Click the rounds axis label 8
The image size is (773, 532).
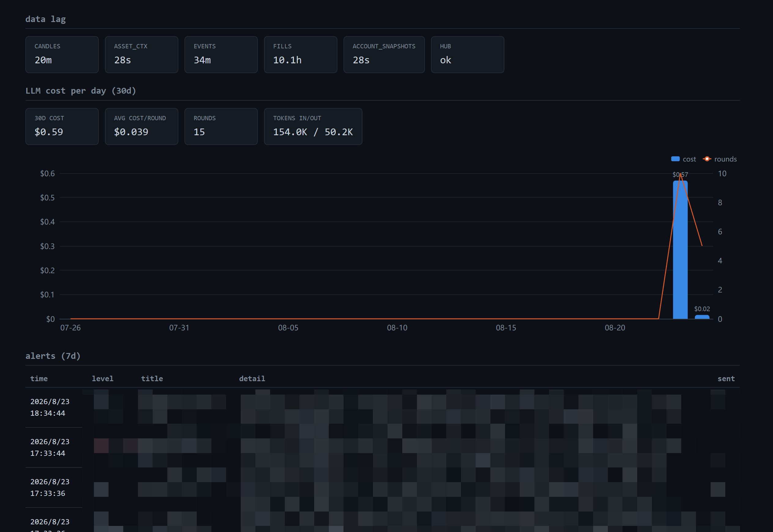click(720, 202)
